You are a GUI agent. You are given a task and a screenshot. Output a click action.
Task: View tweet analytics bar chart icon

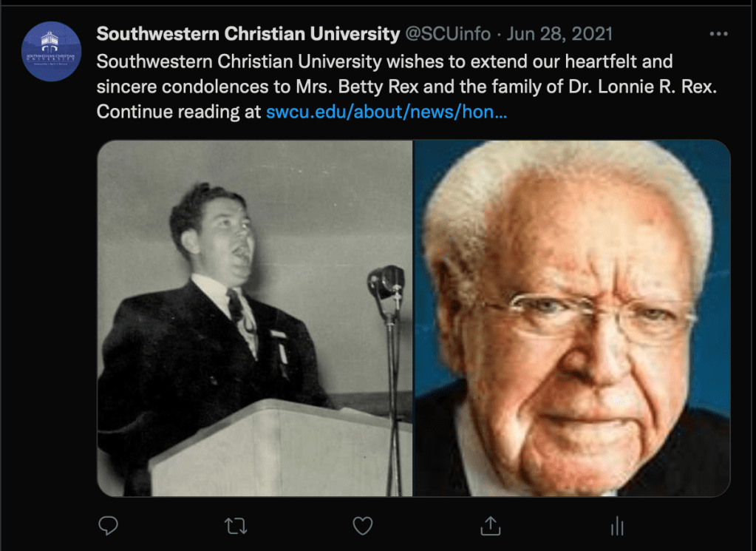click(x=617, y=526)
